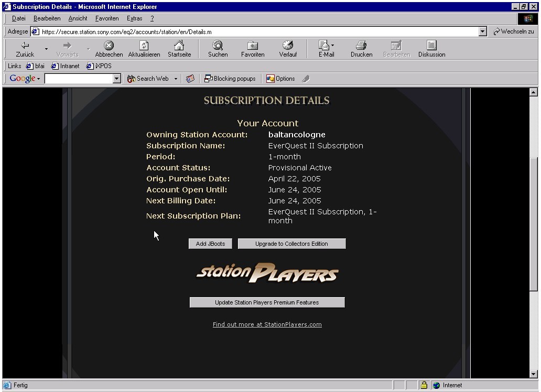Viewport: 541px width, 392px height.
Task: Click inside the Google toolbar search field
Action: (79, 79)
